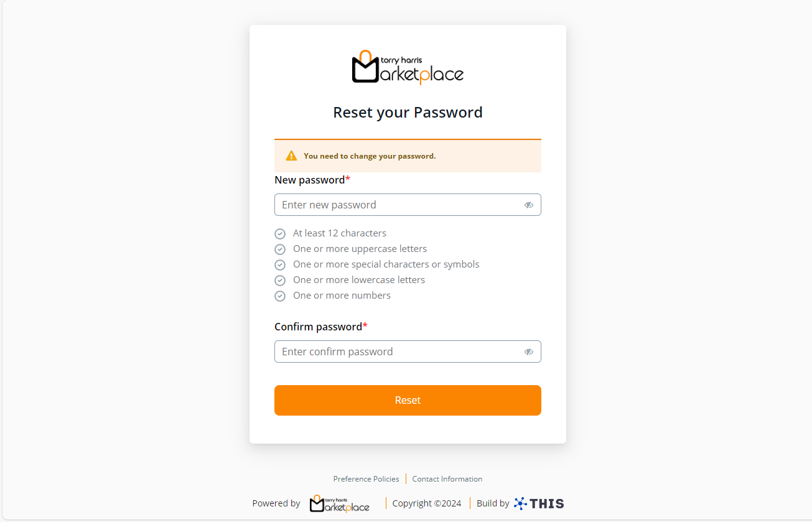Click the Torry Harris Marketplace header logo

[x=408, y=67]
